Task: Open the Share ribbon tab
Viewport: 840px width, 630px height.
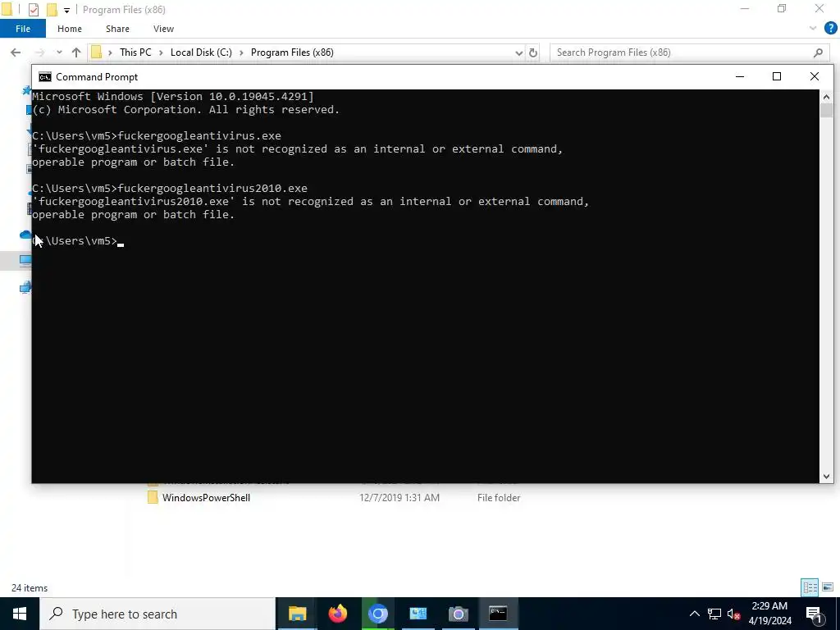Action: pyautogui.click(x=117, y=29)
